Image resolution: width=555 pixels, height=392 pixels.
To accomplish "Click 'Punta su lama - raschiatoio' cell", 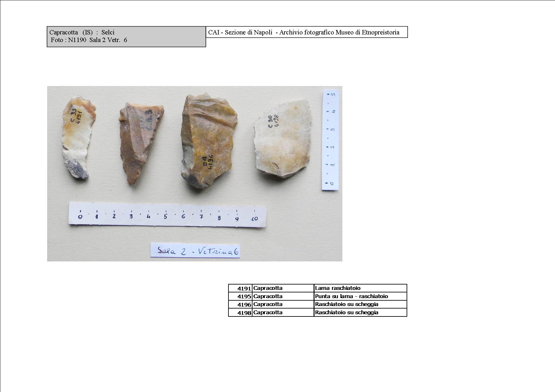I will [x=360, y=297].
